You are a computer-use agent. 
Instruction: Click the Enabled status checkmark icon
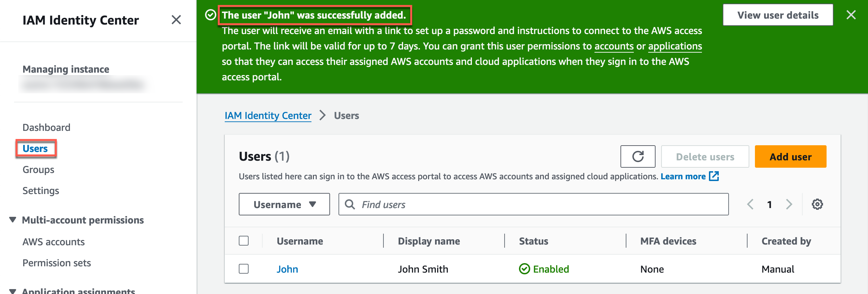click(524, 269)
